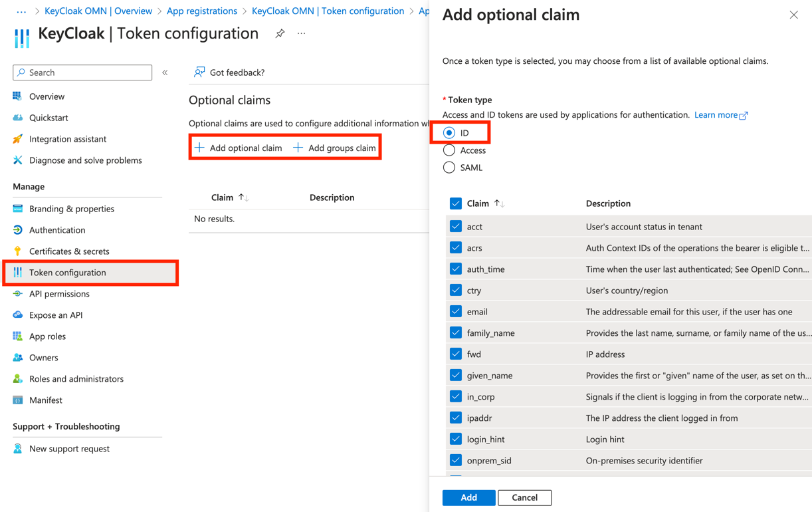Click the Integration assistant rocket icon

(18, 139)
